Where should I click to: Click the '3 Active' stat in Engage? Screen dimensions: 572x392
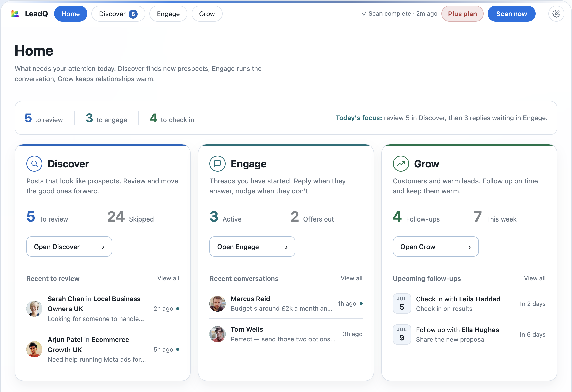click(225, 217)
